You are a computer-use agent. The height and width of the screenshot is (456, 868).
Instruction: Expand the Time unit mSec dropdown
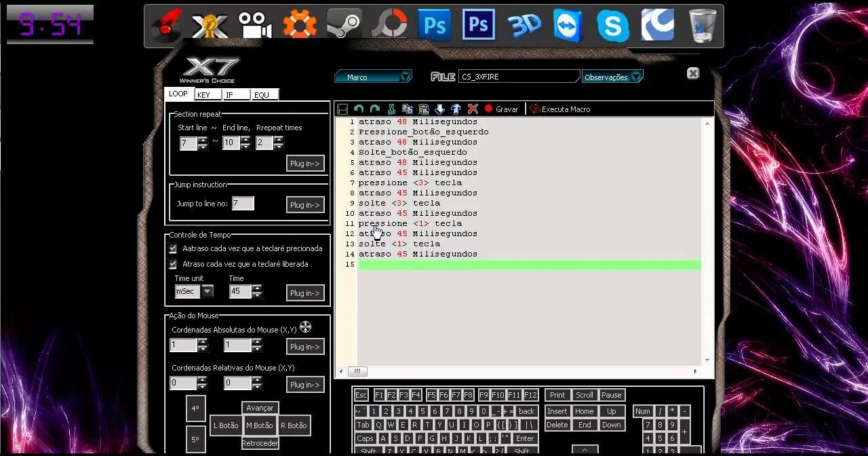[208, 291]
